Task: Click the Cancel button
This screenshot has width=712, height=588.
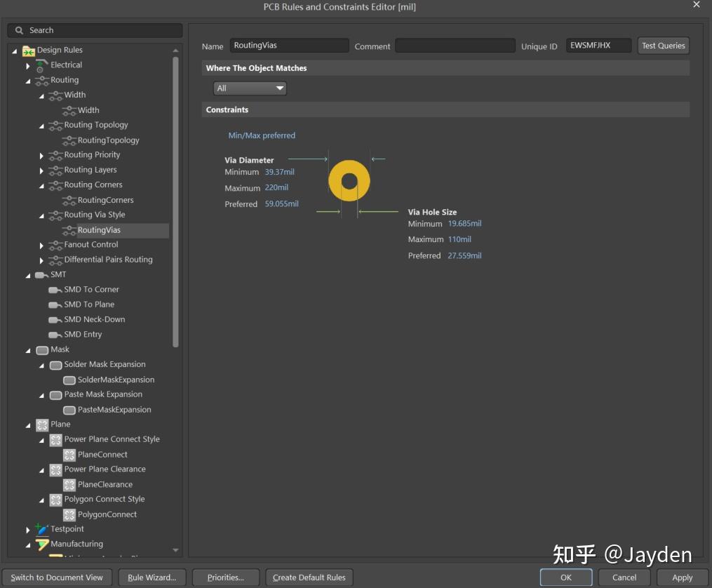Action: pos(624,577)
